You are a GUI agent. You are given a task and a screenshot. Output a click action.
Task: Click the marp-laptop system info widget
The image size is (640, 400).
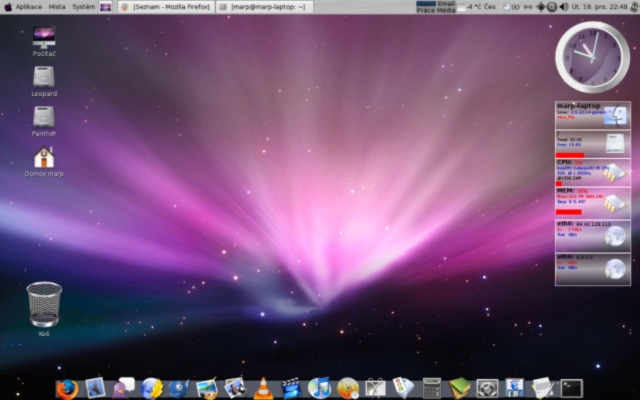point(593,116)
